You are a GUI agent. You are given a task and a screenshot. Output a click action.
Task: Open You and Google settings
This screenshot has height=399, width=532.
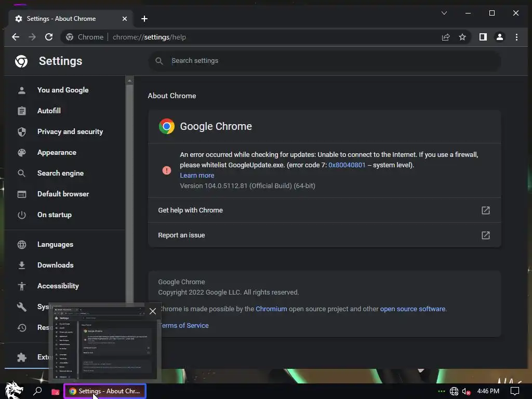click(63, 90)
